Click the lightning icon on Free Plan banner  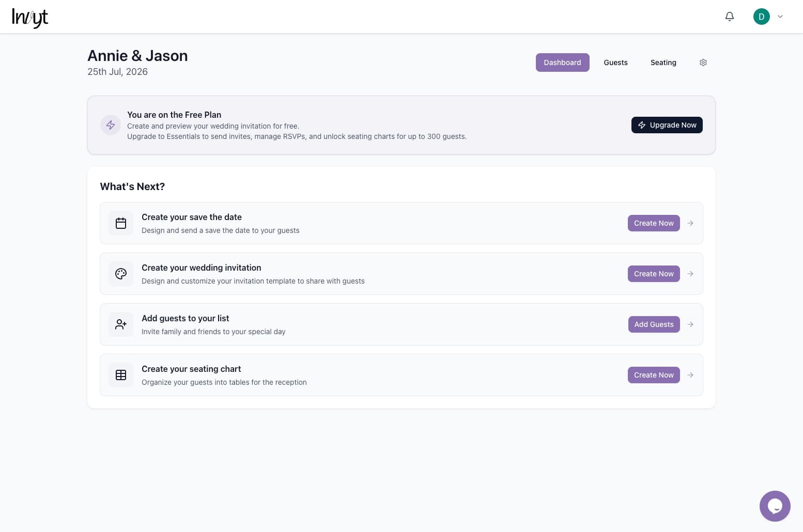tap(110, 124)
